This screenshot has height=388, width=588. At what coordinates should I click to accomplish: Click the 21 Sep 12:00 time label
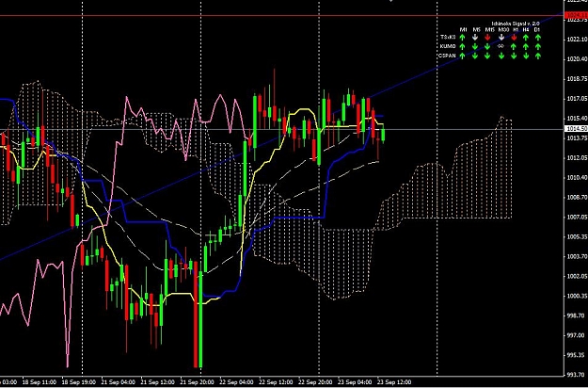click(x=157, y=382)
